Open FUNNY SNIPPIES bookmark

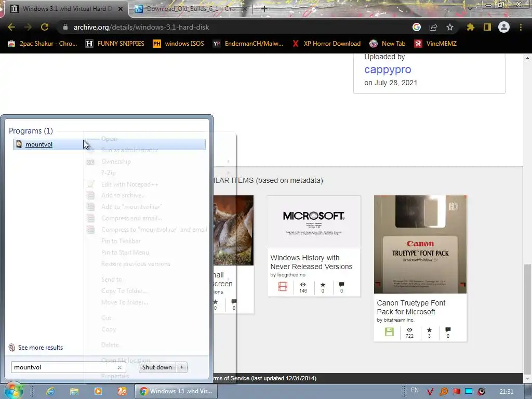115,44
